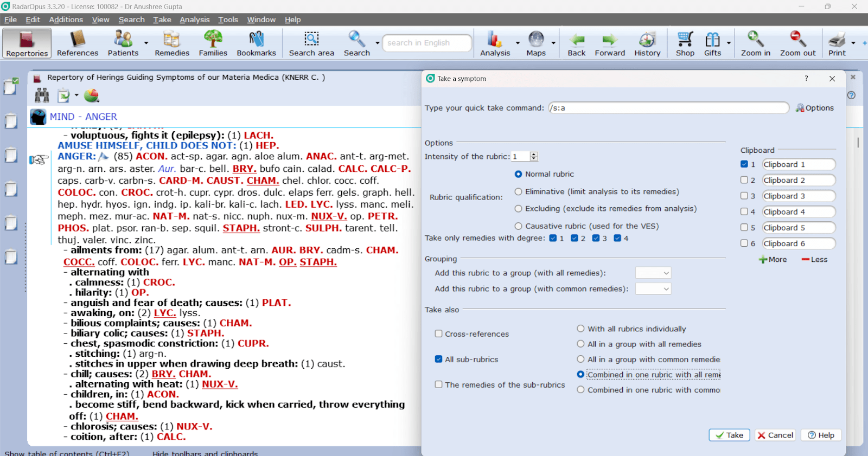Toggle the All sub-rubrics checkbox
Image resolution: width=868 pixels, height=456 pixels.
[x=438, y=359]
